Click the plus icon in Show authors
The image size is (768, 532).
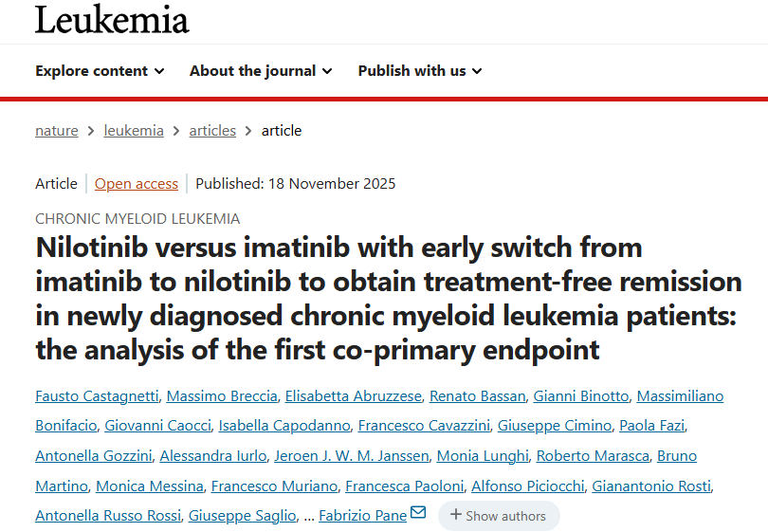456,515
